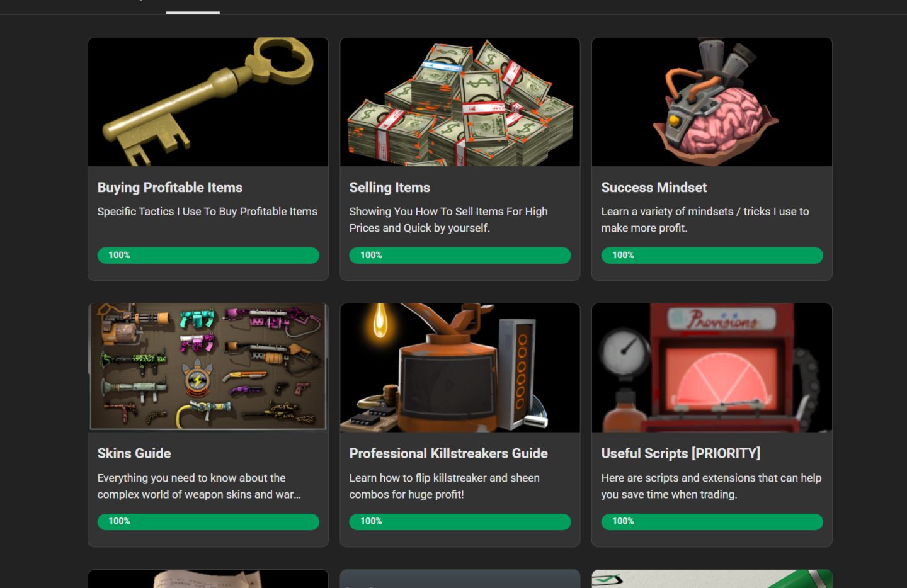Open Professional Killstreakers Guide title

click(448, 453)
